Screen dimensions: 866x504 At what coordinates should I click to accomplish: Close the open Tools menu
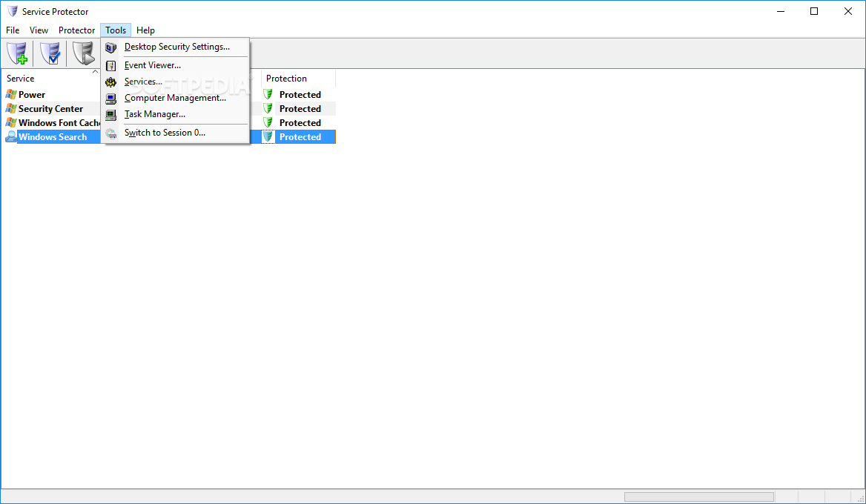(x=116, y=30)
